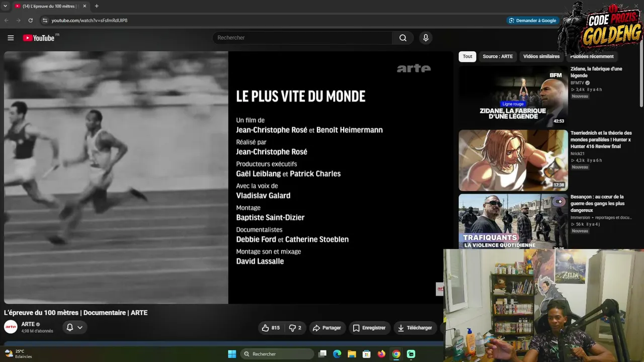The height and width of the screenshot is (362, 644).
Task: Click the video title L'épreuve du 100 mètres
Action: [76, 313]
